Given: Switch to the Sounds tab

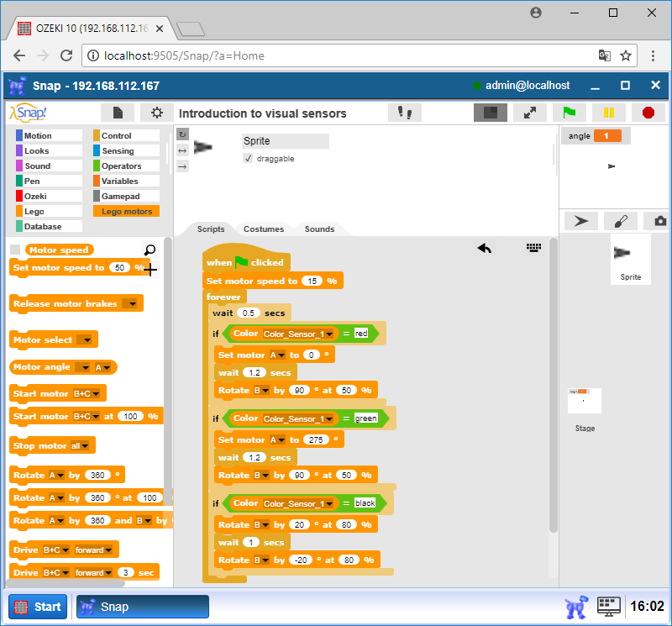Looking at the screenshot, I should click(320, 229).
